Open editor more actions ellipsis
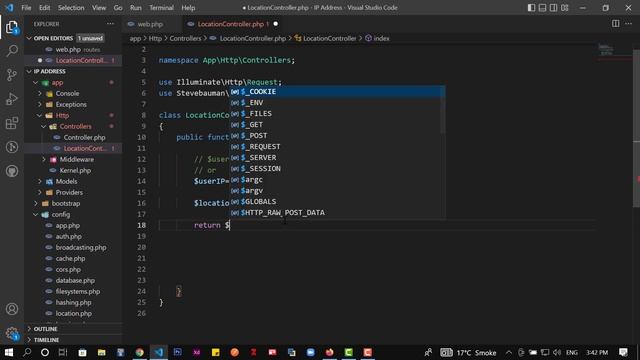640x360 pixels. (628, 24)
